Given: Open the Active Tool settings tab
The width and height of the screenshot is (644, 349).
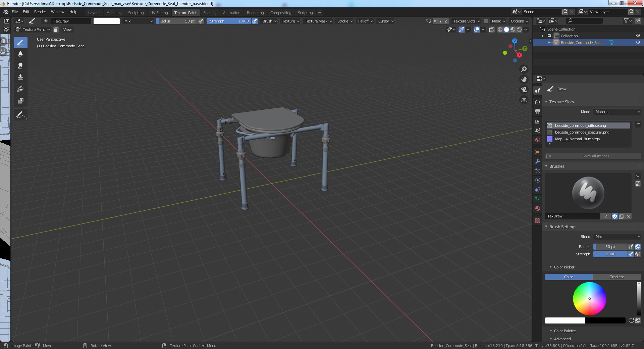Looking at the screenshot, I should pos(538,90).
